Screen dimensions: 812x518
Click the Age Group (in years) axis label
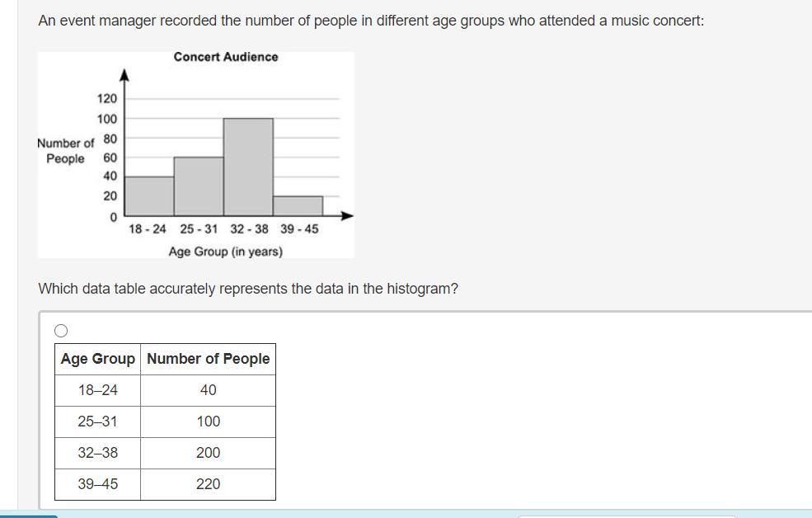point(225,252)
